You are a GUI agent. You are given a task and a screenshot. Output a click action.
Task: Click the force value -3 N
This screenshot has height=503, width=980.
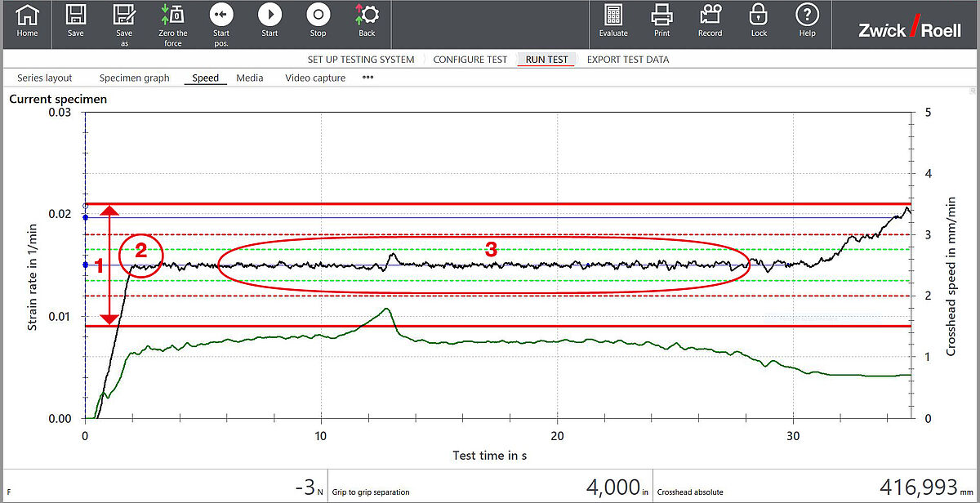click(x=307, y=488)
